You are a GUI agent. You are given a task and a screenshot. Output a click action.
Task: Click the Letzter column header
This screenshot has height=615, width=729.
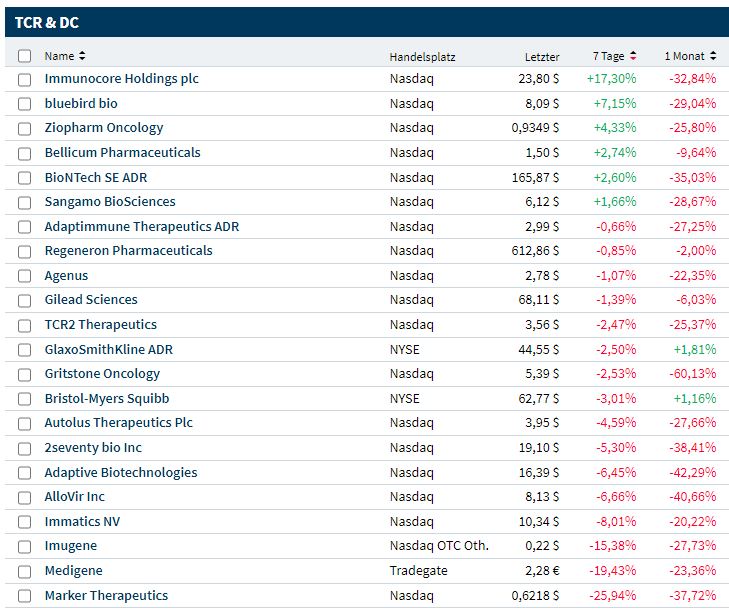point(542,56)
